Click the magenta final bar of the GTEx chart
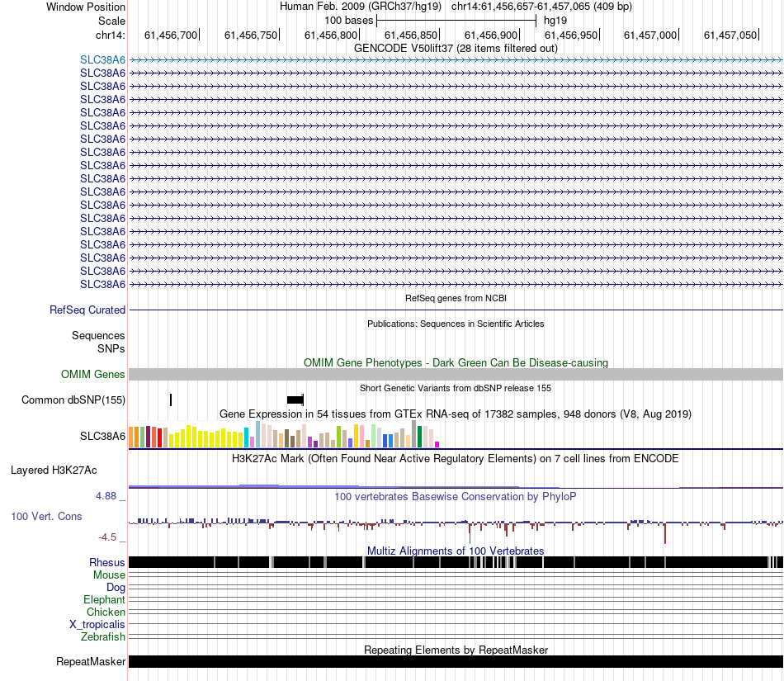The height and width of the screenshot is (681, 784). (x=437, y=444)
